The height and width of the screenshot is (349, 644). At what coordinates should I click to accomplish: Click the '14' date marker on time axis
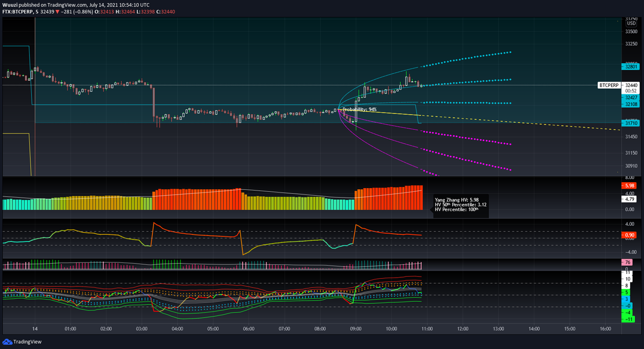(34, 329)
